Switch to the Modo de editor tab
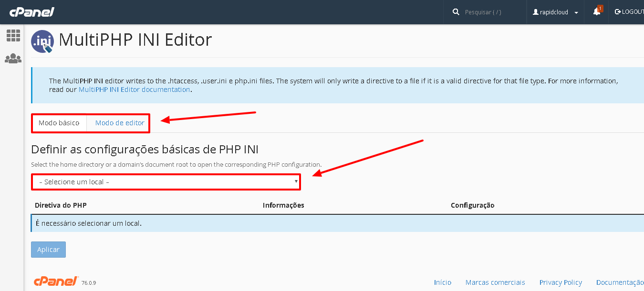 point(120,123)
